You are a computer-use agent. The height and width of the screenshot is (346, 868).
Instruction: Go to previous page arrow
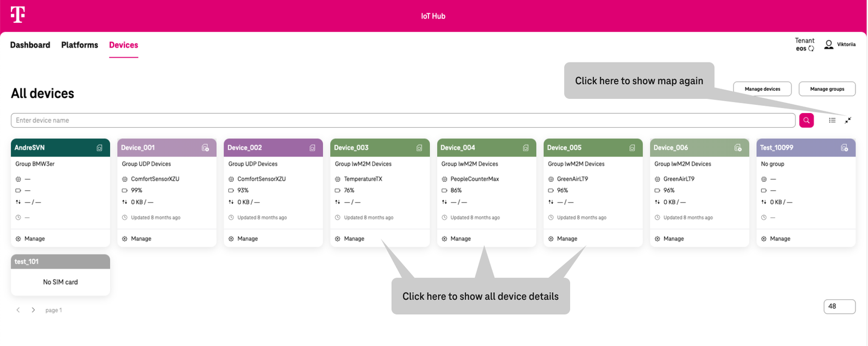(18, 310)
